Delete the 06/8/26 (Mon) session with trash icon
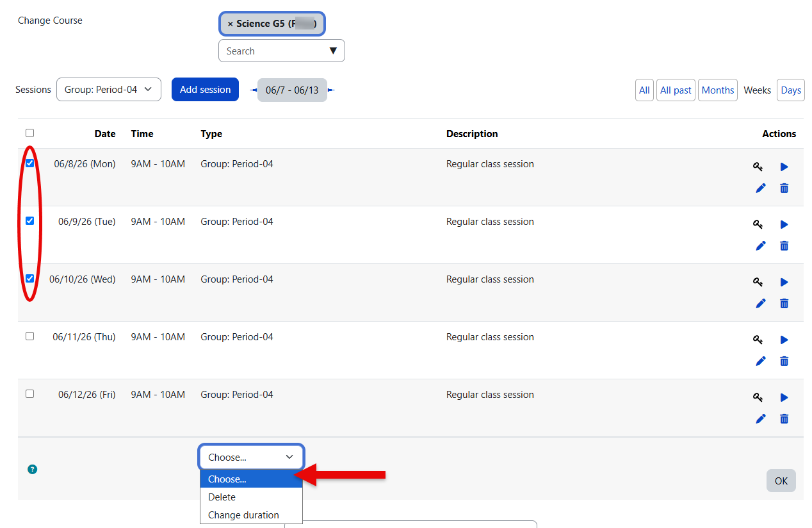 pos(784,188)
